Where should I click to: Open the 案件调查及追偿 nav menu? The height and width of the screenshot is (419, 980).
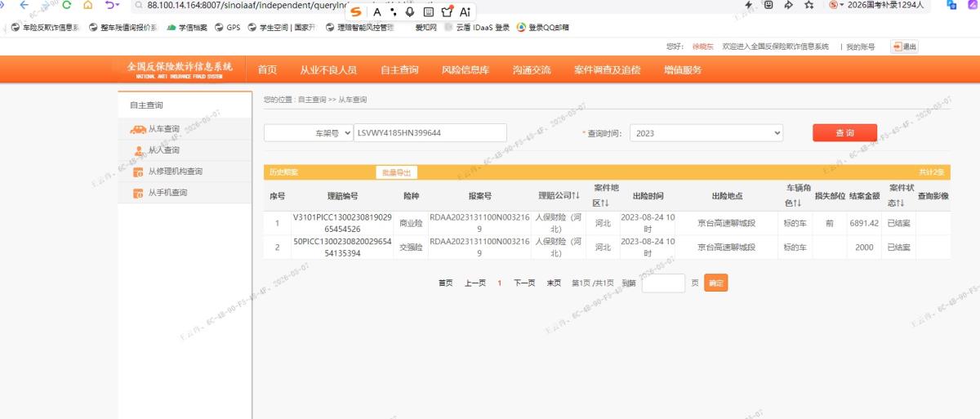pyautogui.click(x=608, y=69)
